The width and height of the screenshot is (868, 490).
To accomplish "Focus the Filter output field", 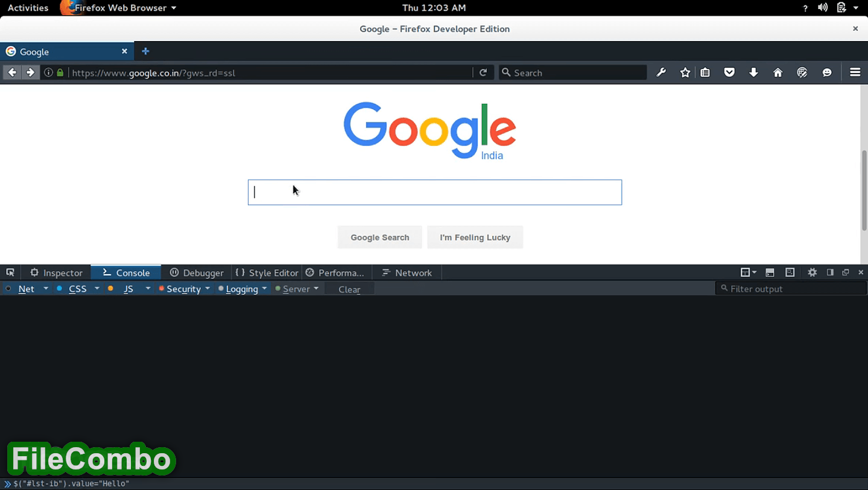I will click(791, 288).
